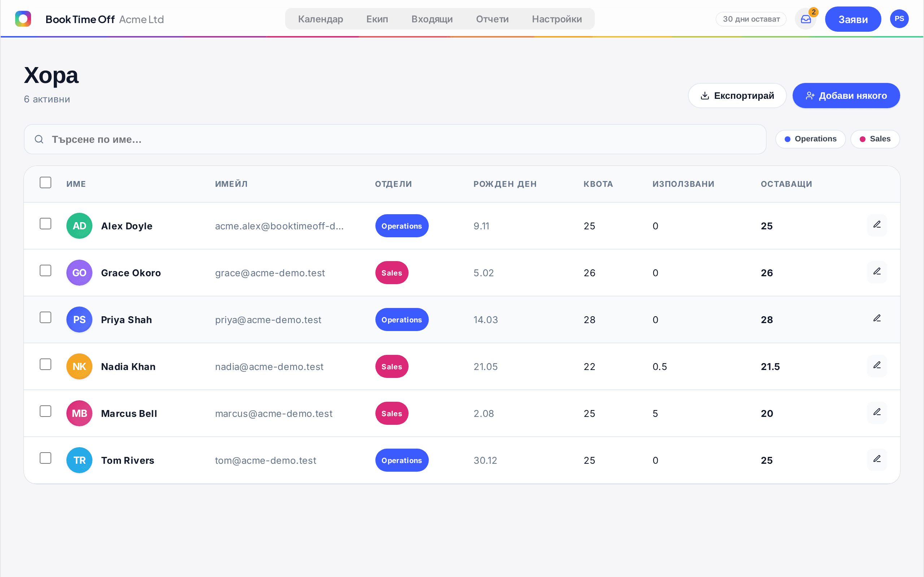Open the PS user avatar menu

click(899, 19)
